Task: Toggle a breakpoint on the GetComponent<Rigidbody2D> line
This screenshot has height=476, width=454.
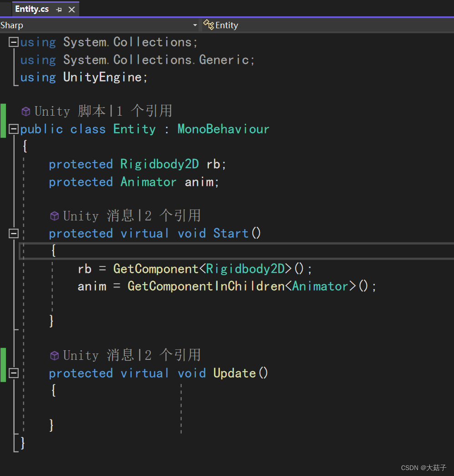Action: (x=5, y=269)
